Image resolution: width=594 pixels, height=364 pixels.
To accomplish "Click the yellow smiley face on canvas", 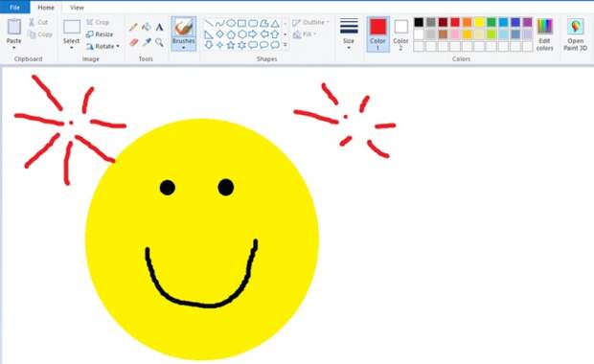I will click(202, 239).
